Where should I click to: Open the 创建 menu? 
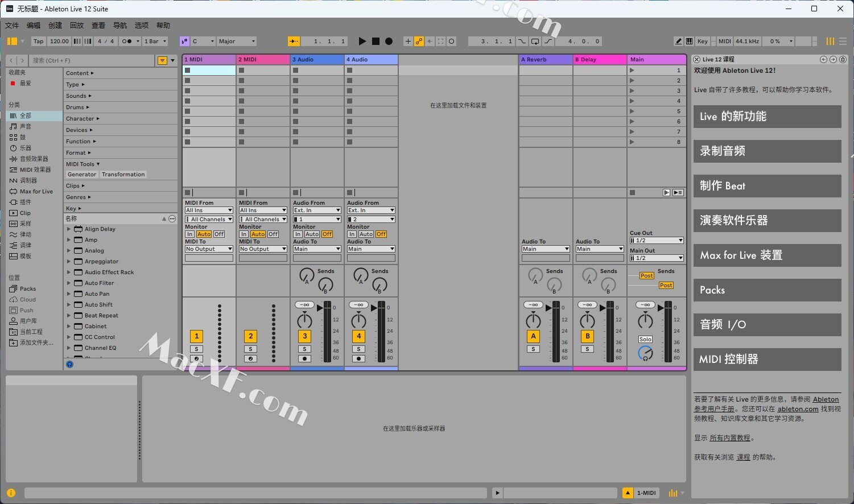click(55, 26)
